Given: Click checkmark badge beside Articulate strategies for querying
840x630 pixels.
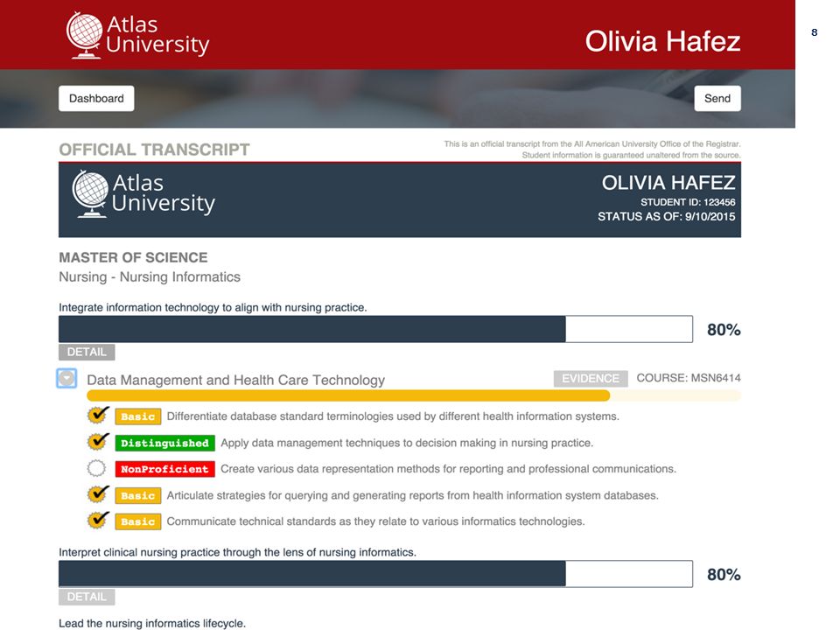Looking at the screenshot, I should [98, 493].
